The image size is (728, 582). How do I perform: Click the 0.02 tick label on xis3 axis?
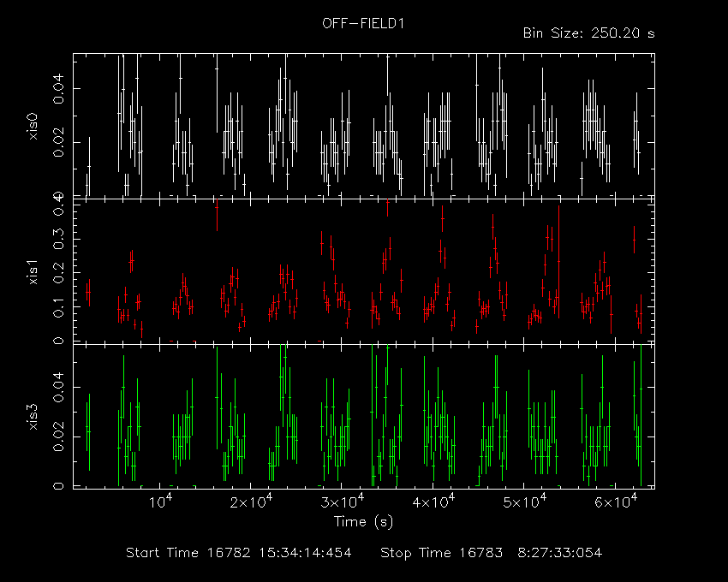pos(59,436)
